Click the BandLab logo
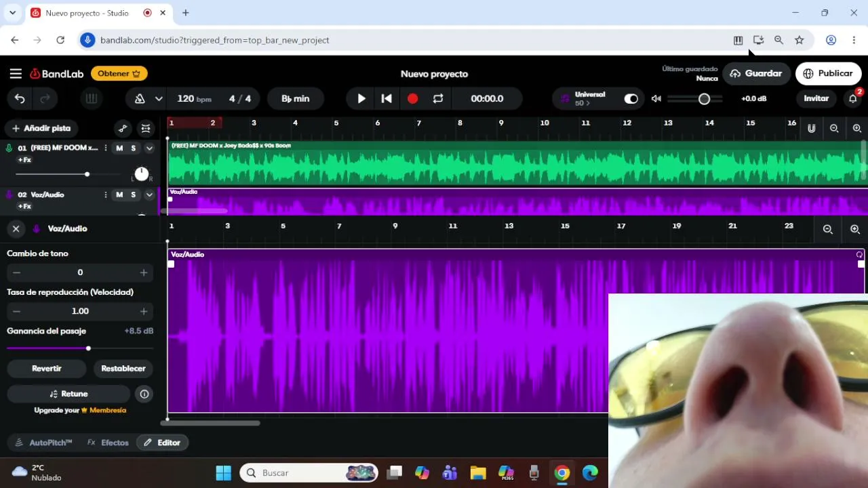 pos(56,74)
